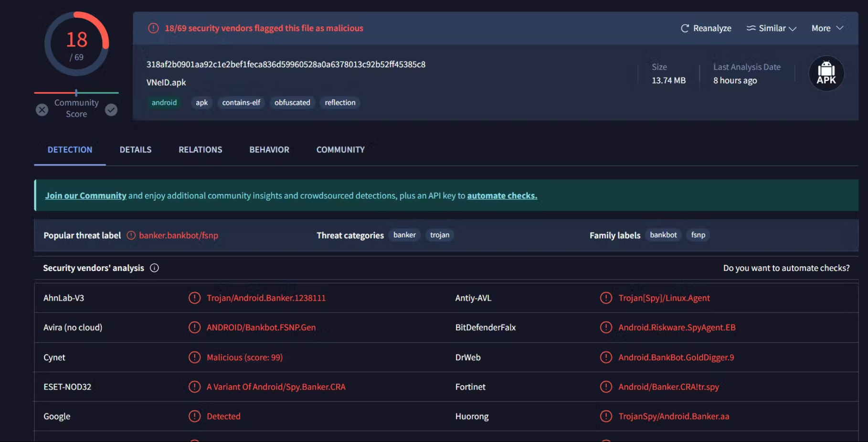This screenshot has height=442, width=868.
Task: Select the android tag
Action: tap(164, 103)
